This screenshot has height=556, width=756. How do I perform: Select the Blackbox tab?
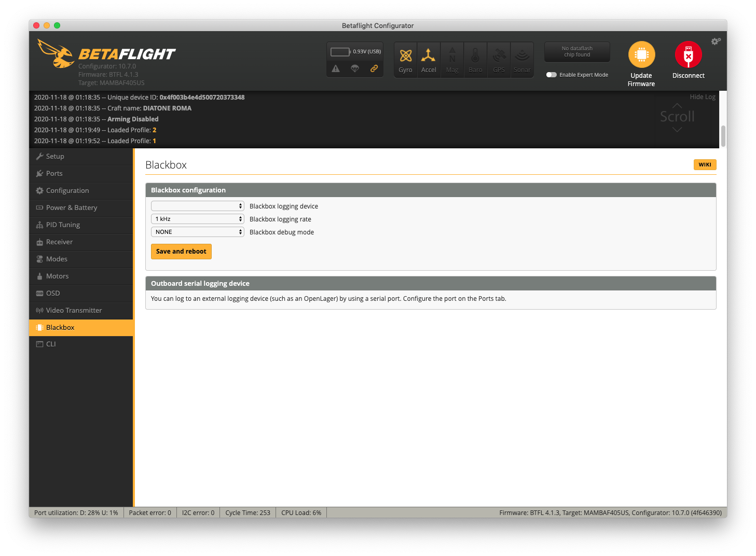click(81, 327)
